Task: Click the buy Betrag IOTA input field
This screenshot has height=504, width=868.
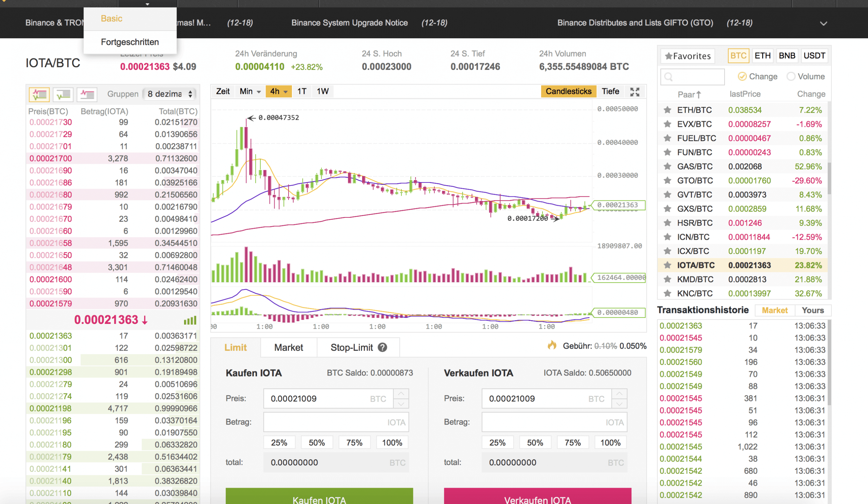Action: click(336, 422)
